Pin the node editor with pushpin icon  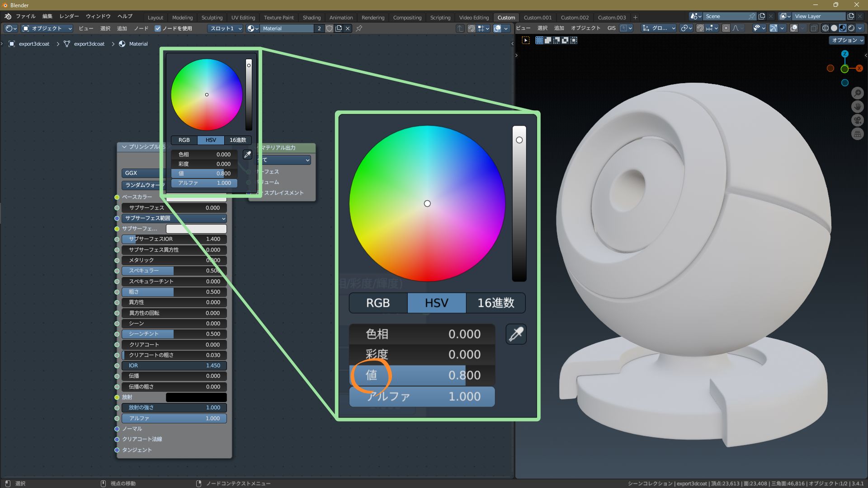point(359,28)
